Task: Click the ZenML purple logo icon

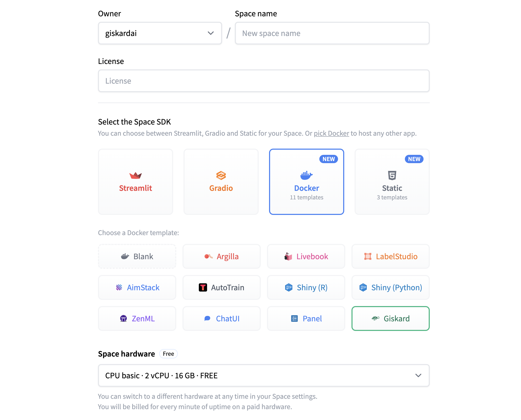Action: point(124,318)
